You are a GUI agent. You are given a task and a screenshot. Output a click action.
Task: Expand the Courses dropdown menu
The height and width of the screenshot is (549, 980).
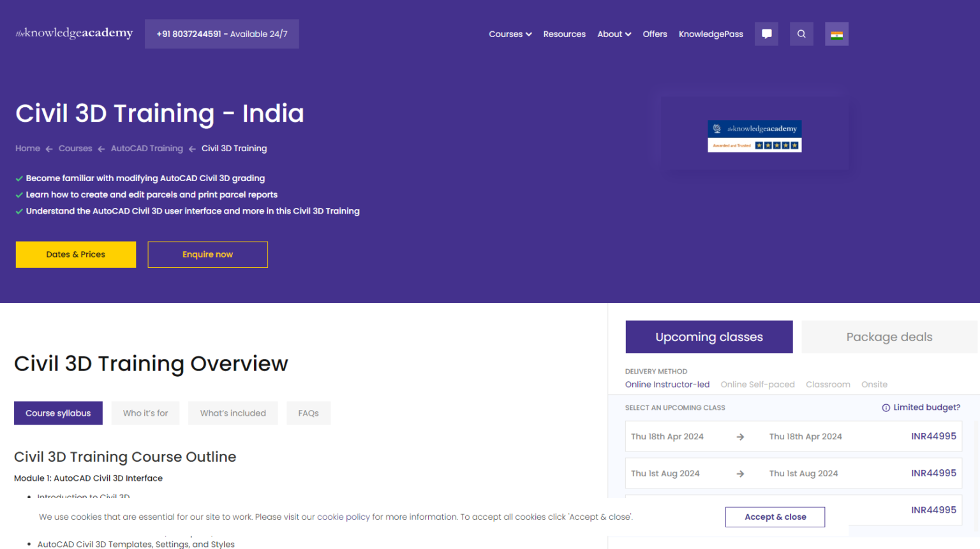click(510, 34)
